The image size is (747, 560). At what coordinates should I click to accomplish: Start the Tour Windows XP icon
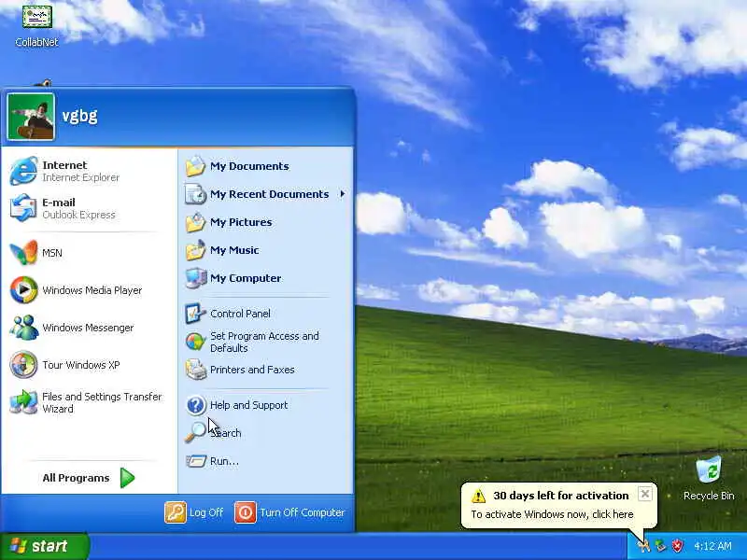click(23, 365)
